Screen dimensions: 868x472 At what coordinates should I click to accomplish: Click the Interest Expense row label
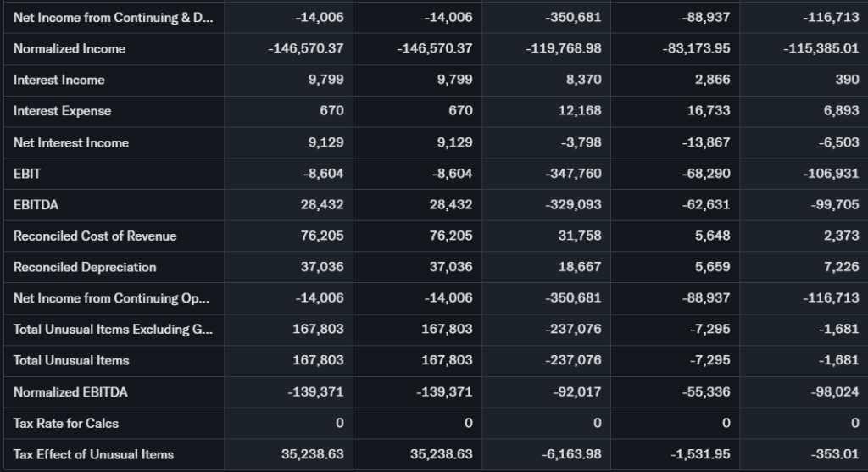click(62, 111)
